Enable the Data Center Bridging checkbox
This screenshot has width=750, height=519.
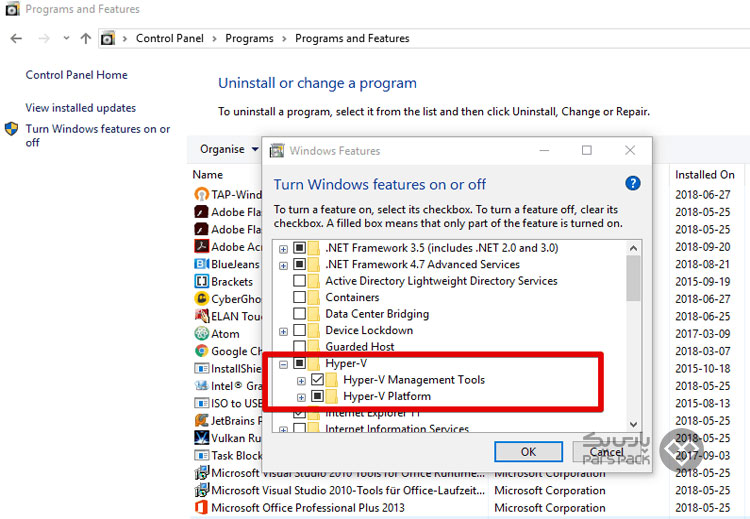point(299,314)
